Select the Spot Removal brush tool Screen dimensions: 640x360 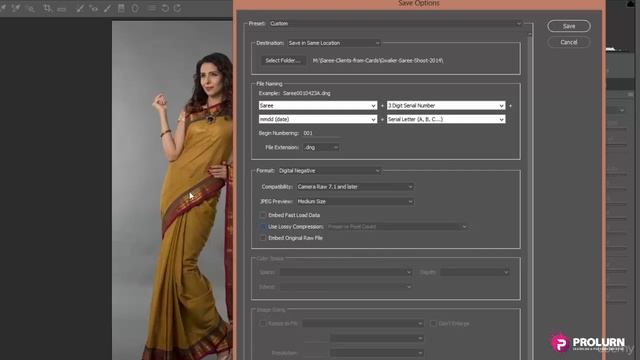(x=80, y=8)
